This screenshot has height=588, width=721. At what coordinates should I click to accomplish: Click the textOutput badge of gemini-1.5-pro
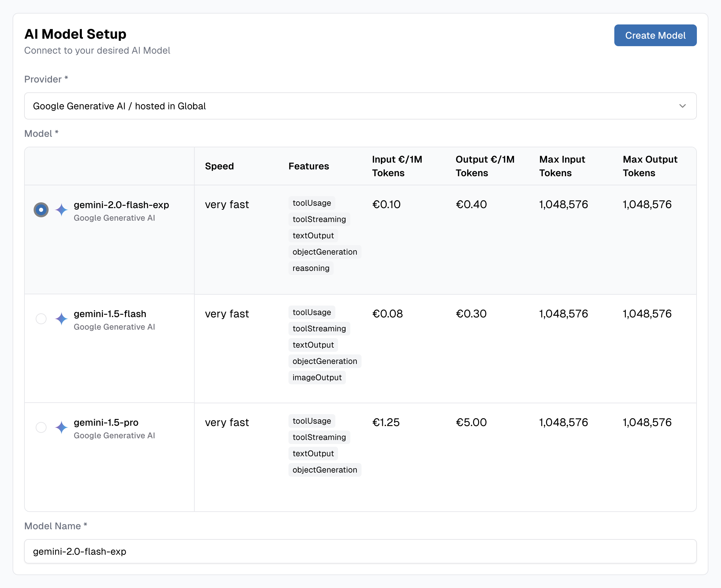point(313,453)
